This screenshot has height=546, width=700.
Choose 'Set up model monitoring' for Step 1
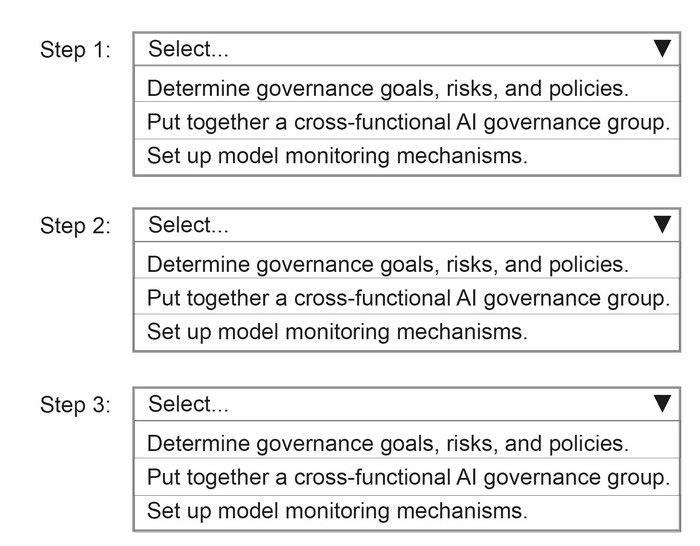click(x=407, y=157)
